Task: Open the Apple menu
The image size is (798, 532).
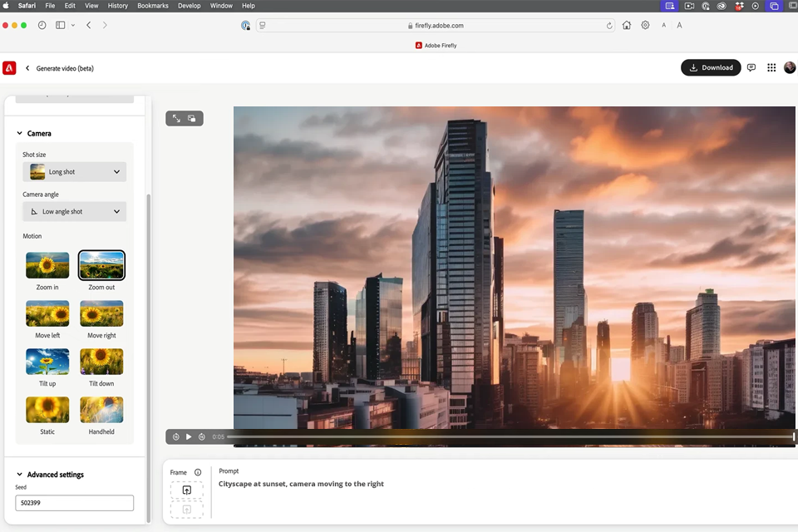Action: click(6, 6)
